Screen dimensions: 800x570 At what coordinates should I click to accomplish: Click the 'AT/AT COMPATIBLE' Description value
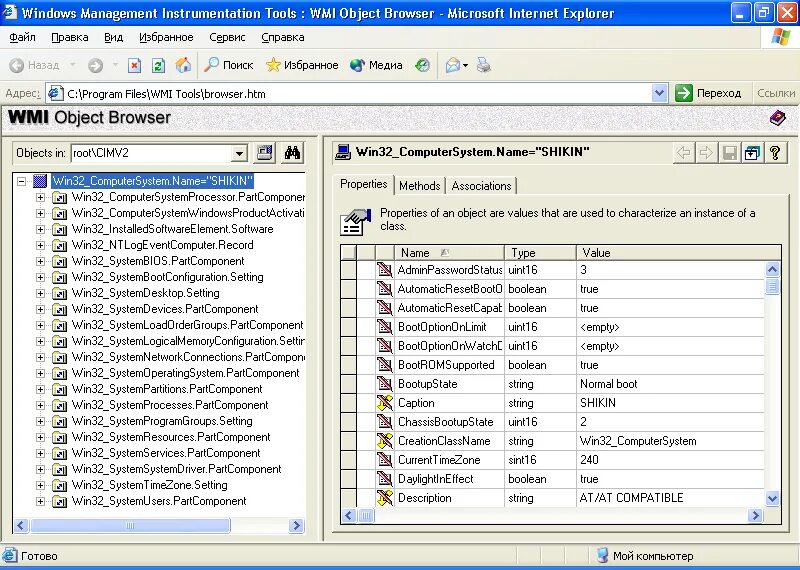[632, 498]
